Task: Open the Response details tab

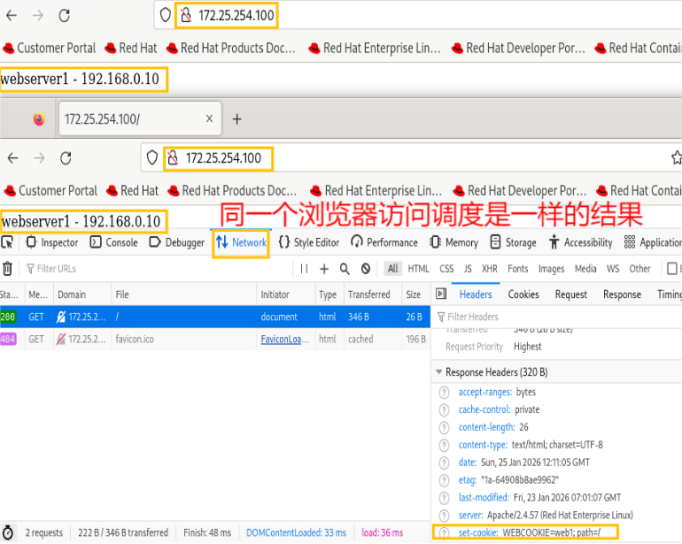Action: [x=622, y=294]
